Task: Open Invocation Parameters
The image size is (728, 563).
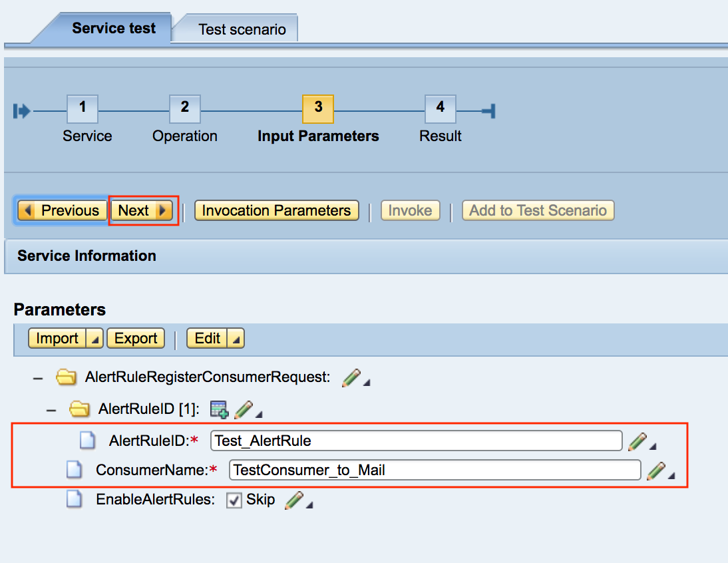Action: pyautogui.click(x=276, y=210)
